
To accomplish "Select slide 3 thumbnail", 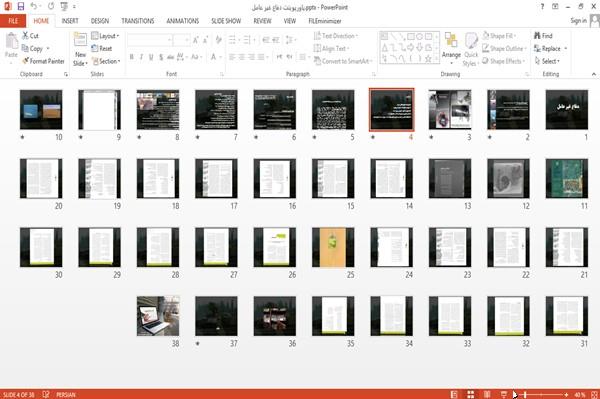I will [450, 109].
